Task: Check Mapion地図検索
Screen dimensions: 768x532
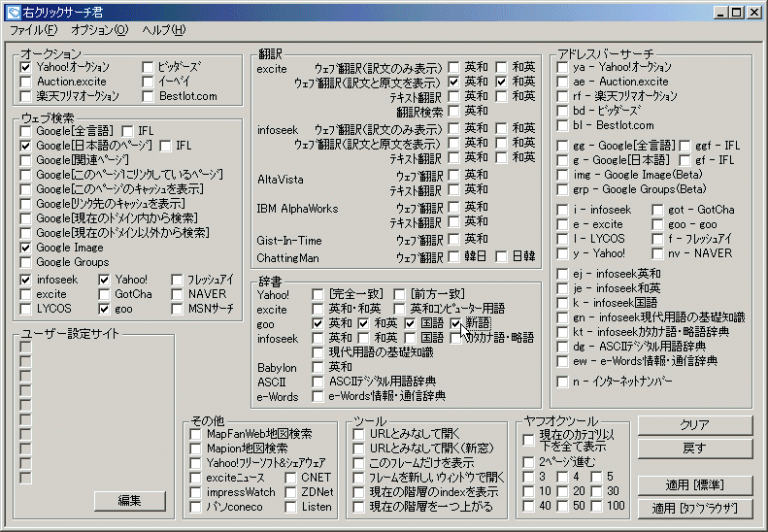Action: (x=195, y=449)
